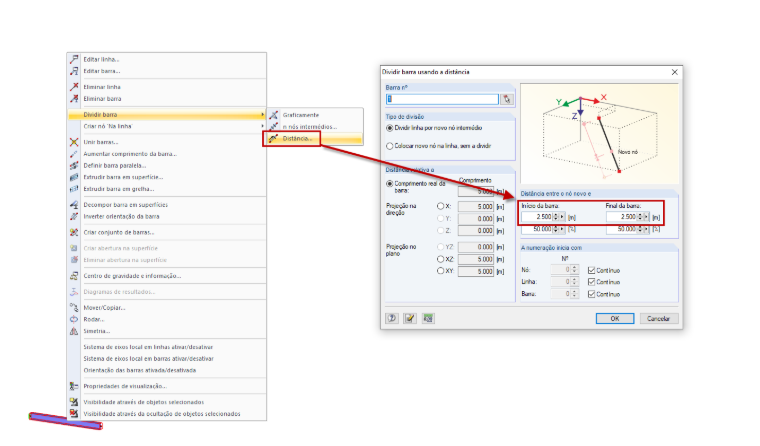
Task: Click stepper on the Barra number field
Action: coord(575,293)
